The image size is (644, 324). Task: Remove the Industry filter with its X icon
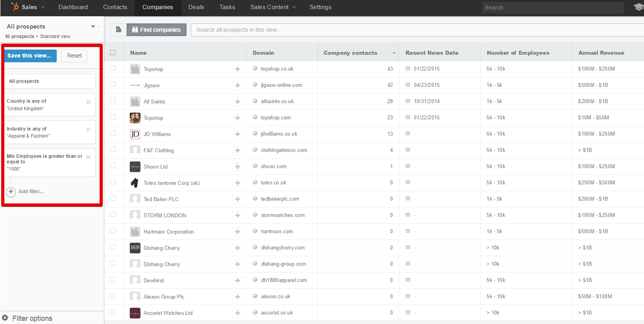pos(88,129)
